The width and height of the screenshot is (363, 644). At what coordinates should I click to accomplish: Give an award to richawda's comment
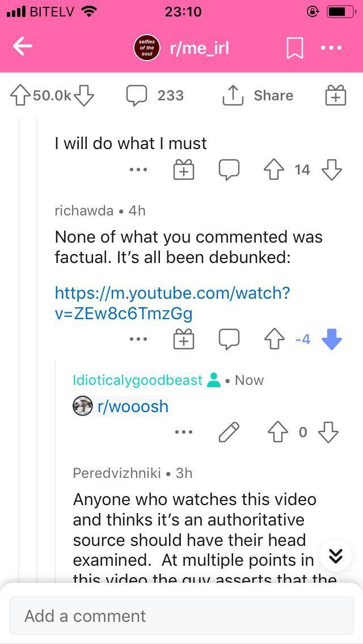tap(183, 340)
